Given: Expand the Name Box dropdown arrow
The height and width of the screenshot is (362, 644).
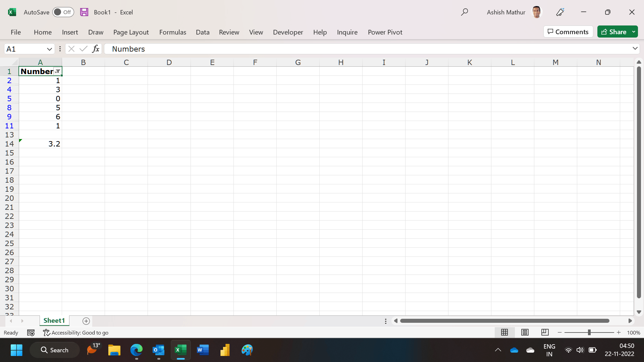Looking at the screenshot, I should pos(49,49).
